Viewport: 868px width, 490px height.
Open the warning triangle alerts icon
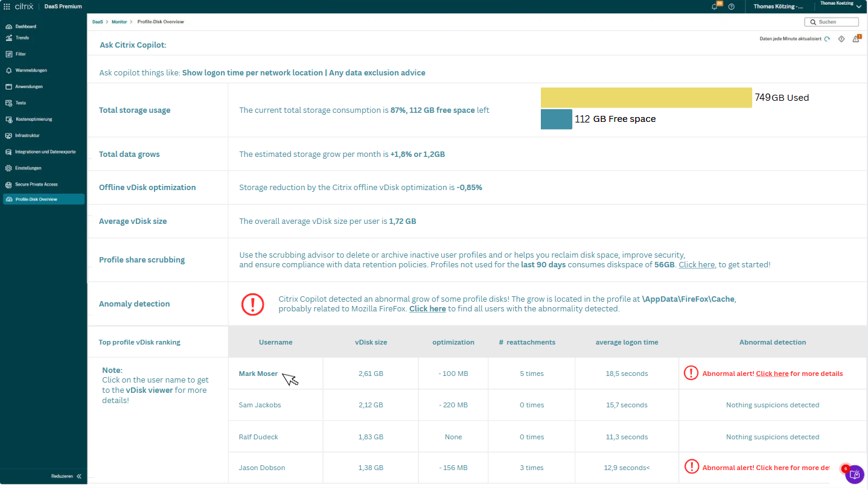(856, 39)
